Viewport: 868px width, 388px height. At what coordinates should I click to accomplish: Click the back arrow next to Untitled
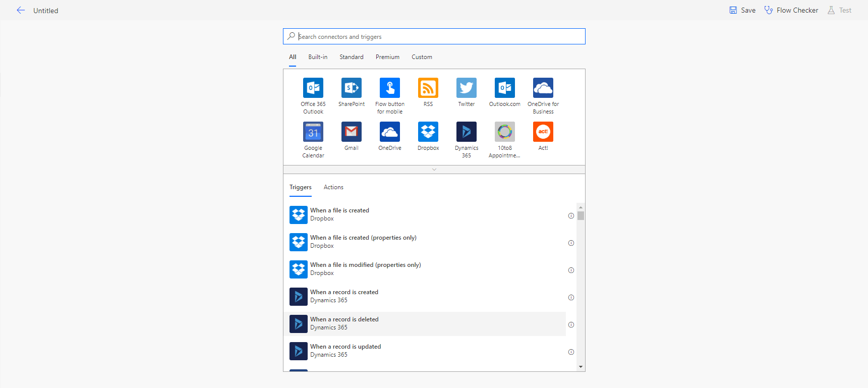[x=21, y=10]
